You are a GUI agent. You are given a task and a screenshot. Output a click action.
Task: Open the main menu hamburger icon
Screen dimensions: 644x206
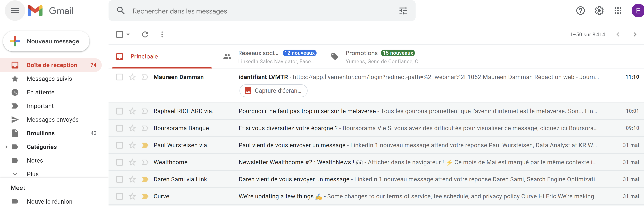(x=15, y=11)
